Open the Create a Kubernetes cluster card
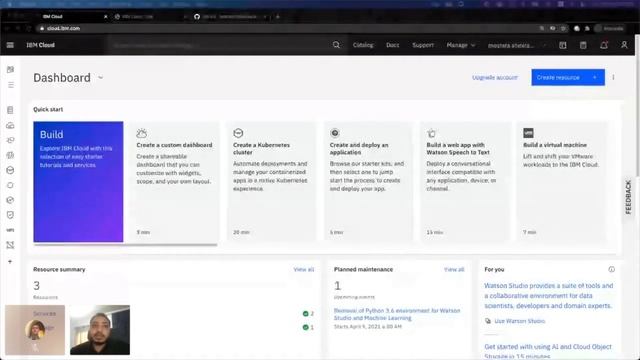Viewport: 640px width, 360px height. click(x=271, y=182)
